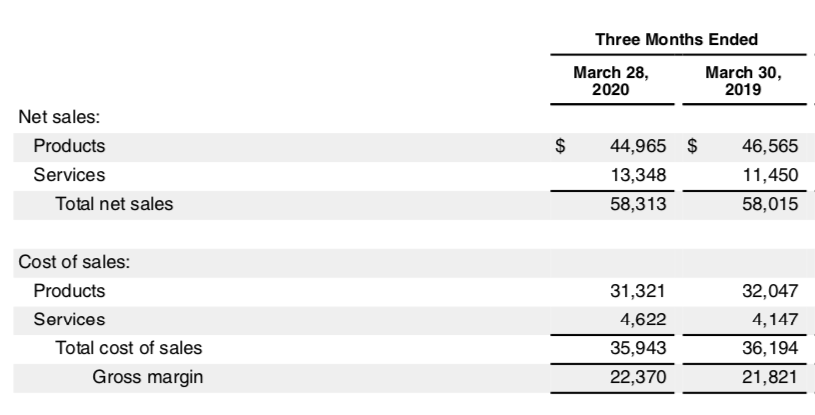Screen dimensions: 815x415
Task: Click the 4,622 Services cost value
Action: (643, 320)
